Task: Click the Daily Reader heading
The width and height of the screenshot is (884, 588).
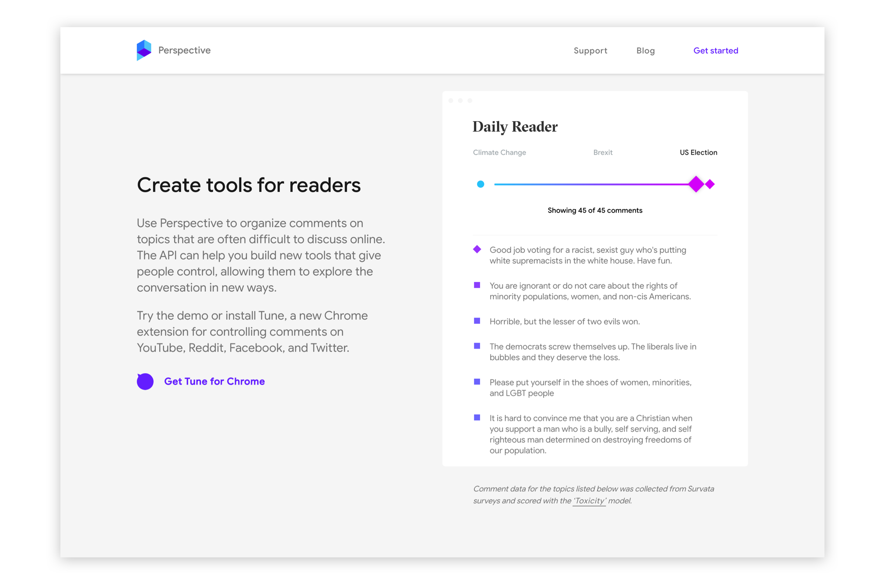Action: click(515, 127)
